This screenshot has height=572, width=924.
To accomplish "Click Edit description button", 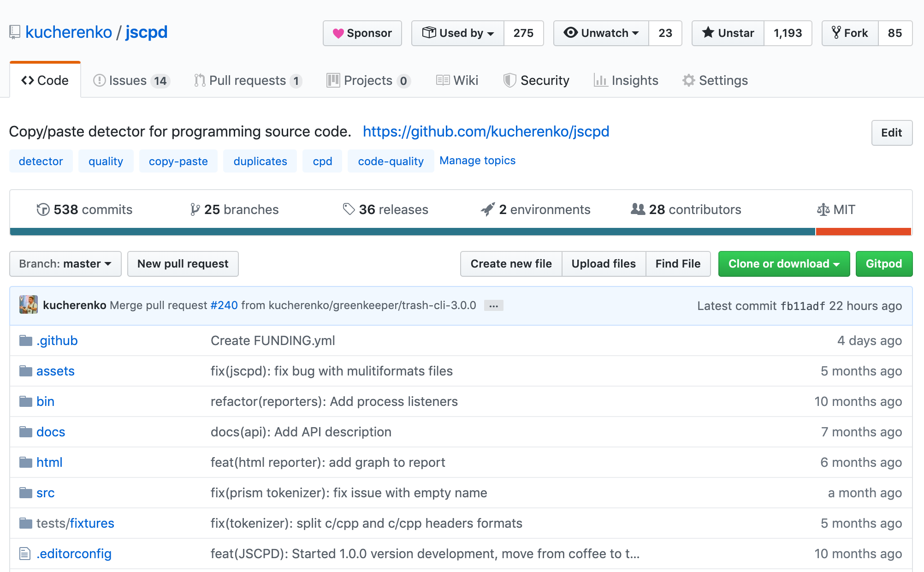I will click(892, 133).
